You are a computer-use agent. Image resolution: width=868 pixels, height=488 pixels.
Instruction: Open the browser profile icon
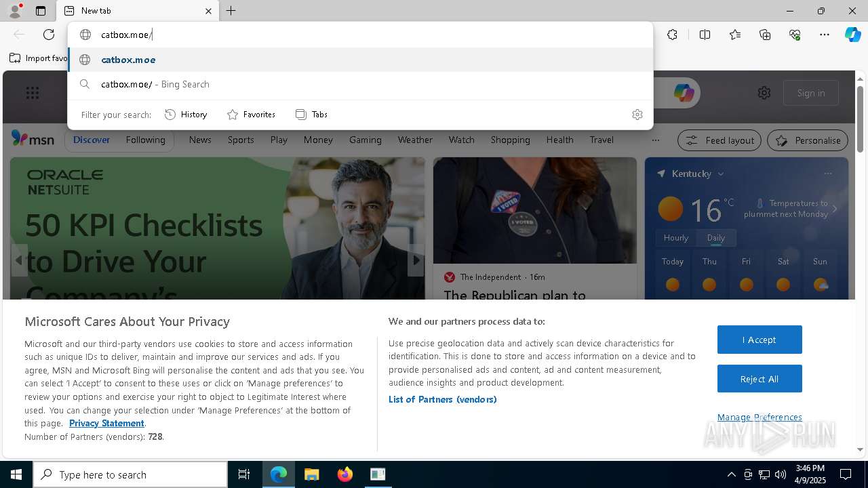(14, 11)
